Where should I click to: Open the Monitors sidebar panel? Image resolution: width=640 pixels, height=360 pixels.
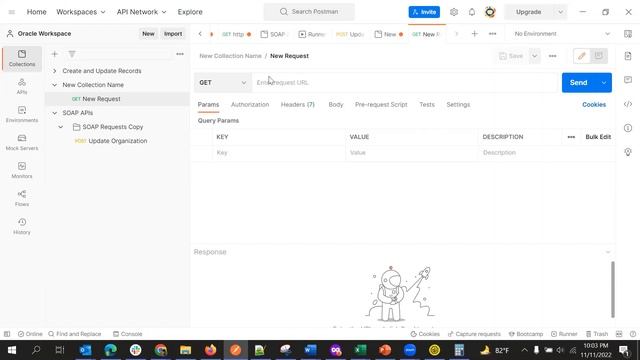point(22,170)
